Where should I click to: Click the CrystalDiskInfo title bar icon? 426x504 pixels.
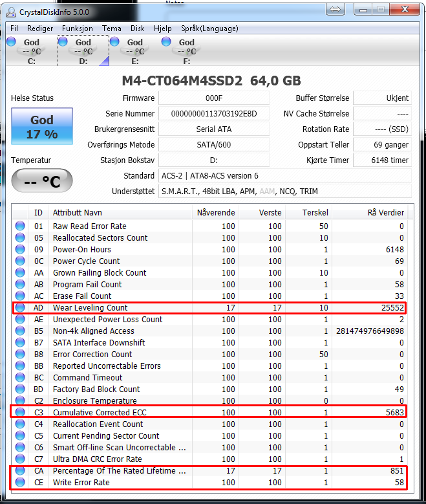point(11,12)
